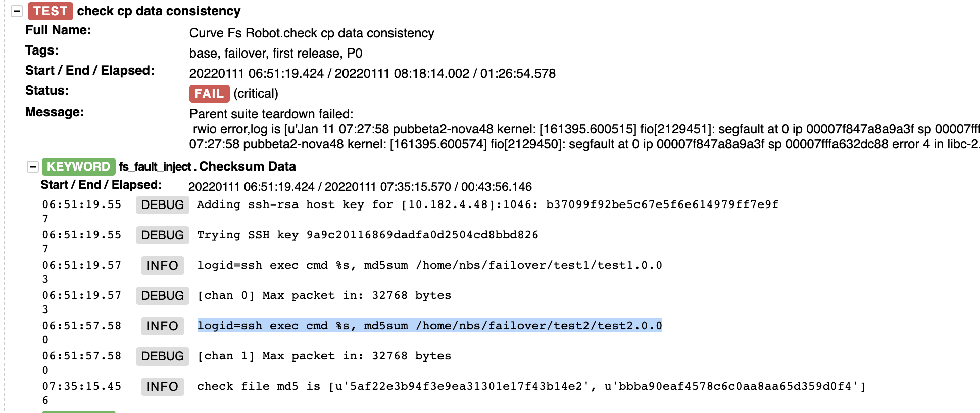The width and height of the screenshot is (980, 413).
Task: Click the INFO label on the check file md5 line
Action: (x=162, y=386)
